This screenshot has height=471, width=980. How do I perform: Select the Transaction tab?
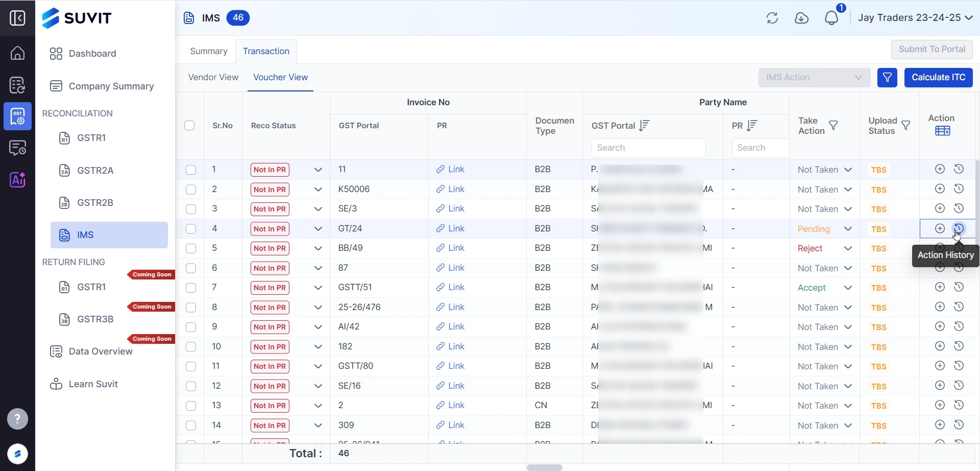(x=266, y=51)
